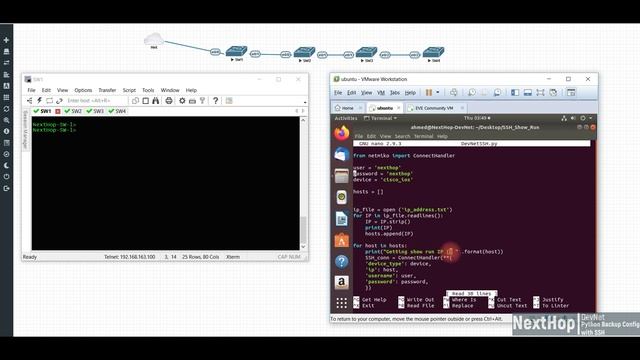Open the Tools menu in SecureCRT
The height and width of the screenshot is (360, 640).
coord(148,90)
